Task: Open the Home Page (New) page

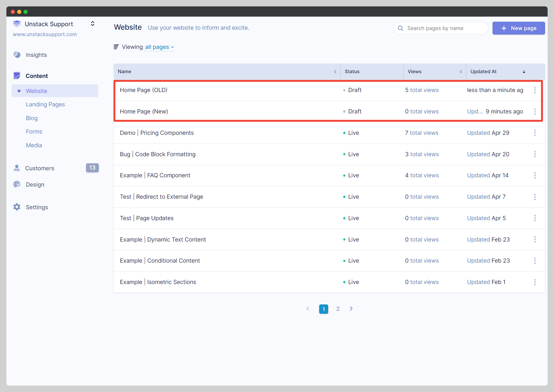Action: 144,111
